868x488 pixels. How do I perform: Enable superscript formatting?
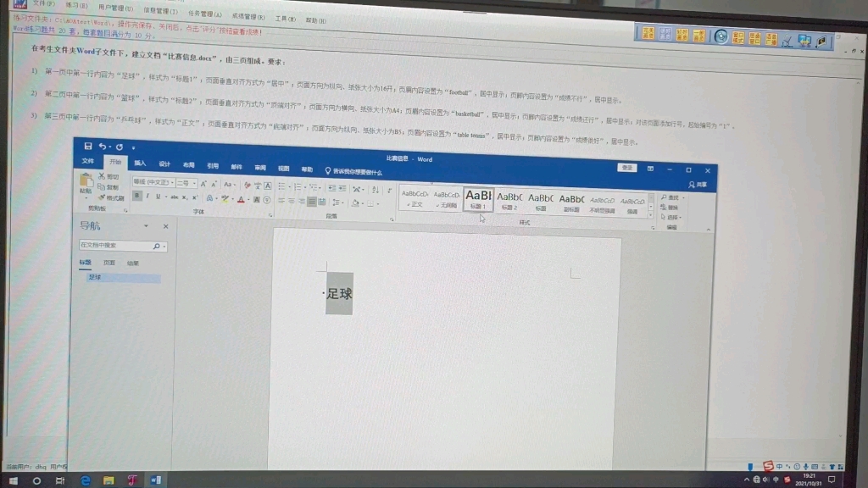coord(194,196)
